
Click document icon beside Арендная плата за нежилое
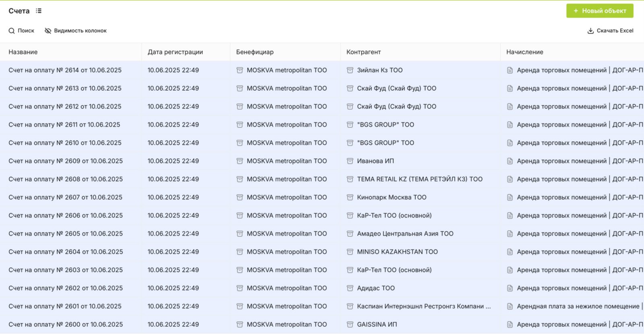[510, 306]
